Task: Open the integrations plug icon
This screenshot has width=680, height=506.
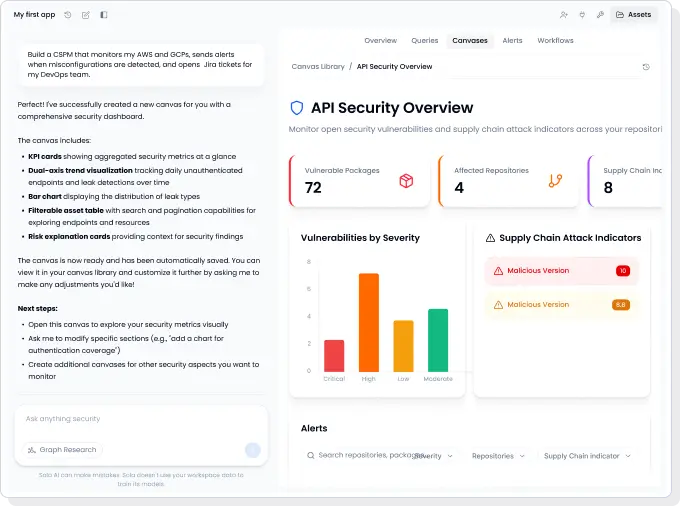Action: pos(582,15)
